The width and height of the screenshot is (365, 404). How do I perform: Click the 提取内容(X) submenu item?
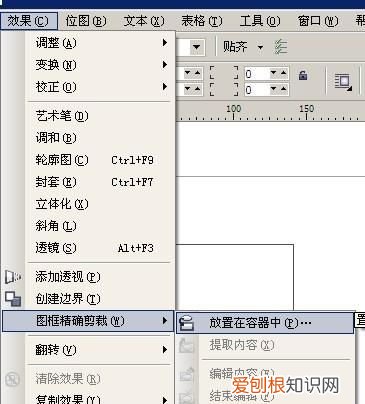coord(265,345)
